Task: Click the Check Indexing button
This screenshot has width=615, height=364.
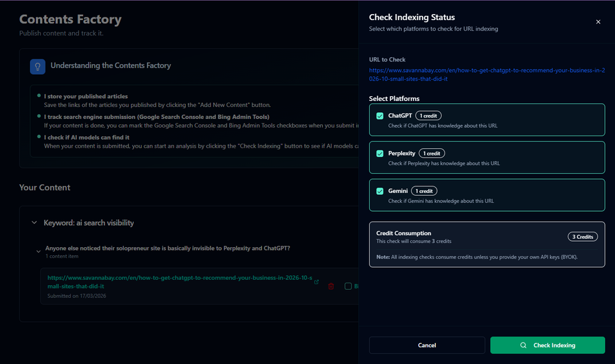Action: click(547, 345)
